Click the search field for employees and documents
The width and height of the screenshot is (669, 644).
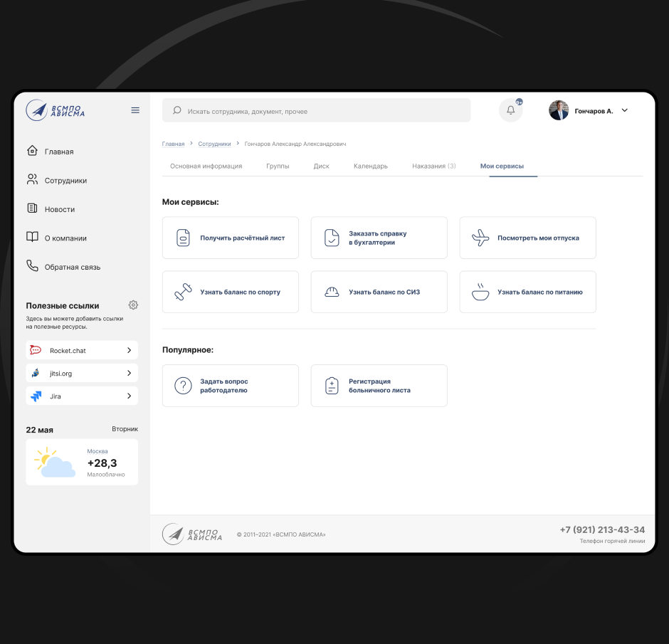[317, 111]
